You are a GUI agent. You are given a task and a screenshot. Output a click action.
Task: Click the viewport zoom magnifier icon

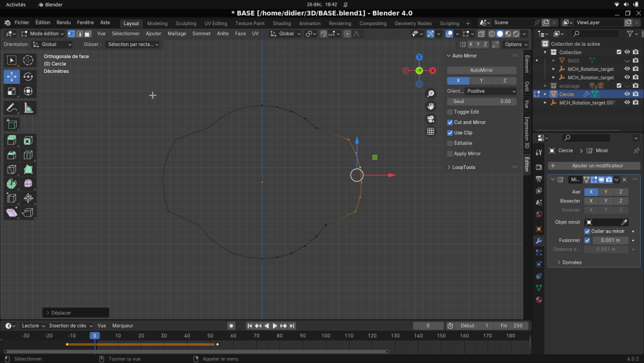tap(431, 94)
